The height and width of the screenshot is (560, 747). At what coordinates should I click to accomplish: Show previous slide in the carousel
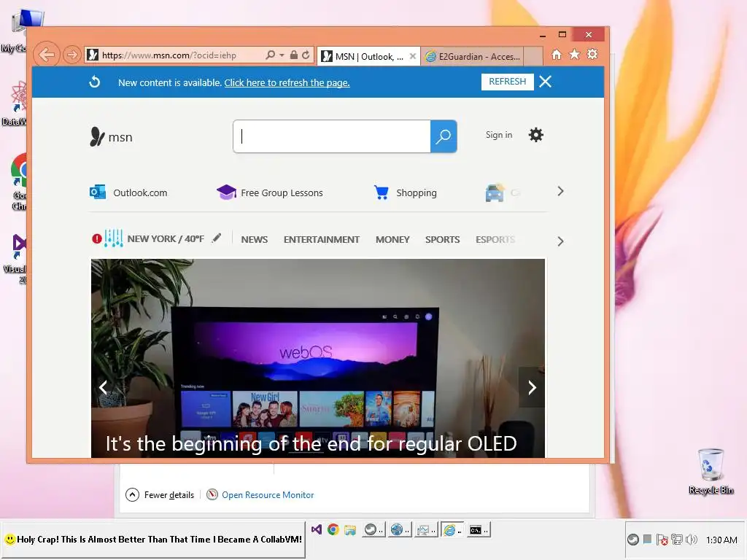[104, 388]
